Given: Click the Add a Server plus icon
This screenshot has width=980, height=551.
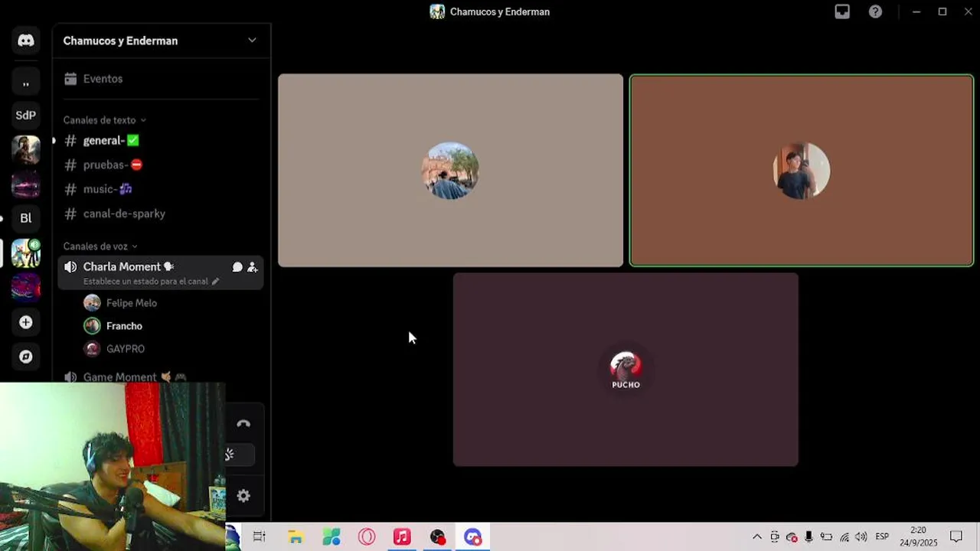Looking at the screenshot, I should point(26,322).
